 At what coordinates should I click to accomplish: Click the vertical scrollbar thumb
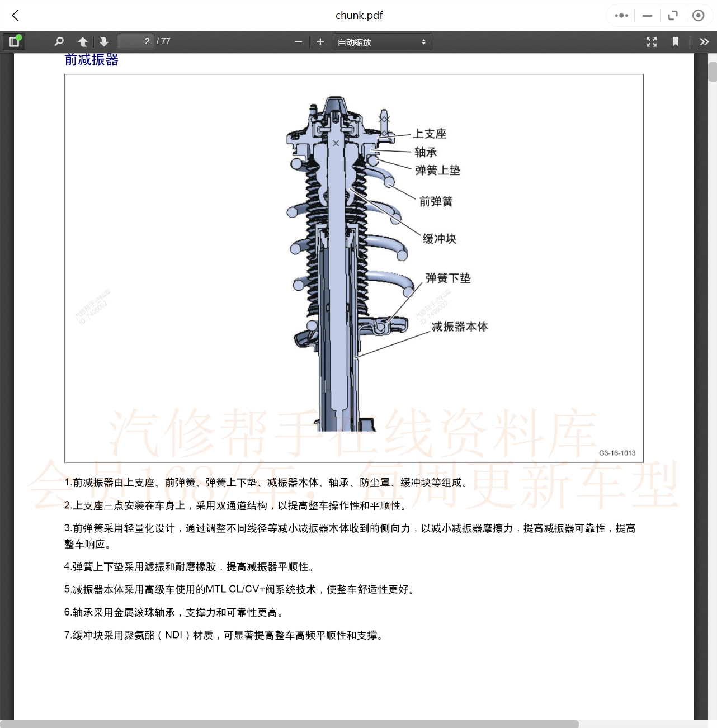pyautogui.click(x=712, y=72)
